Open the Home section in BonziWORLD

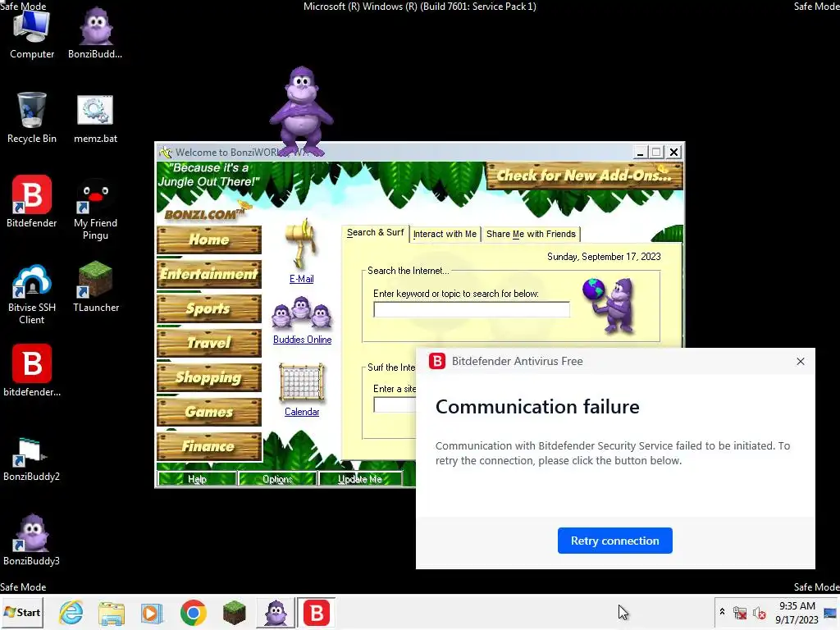209,240
